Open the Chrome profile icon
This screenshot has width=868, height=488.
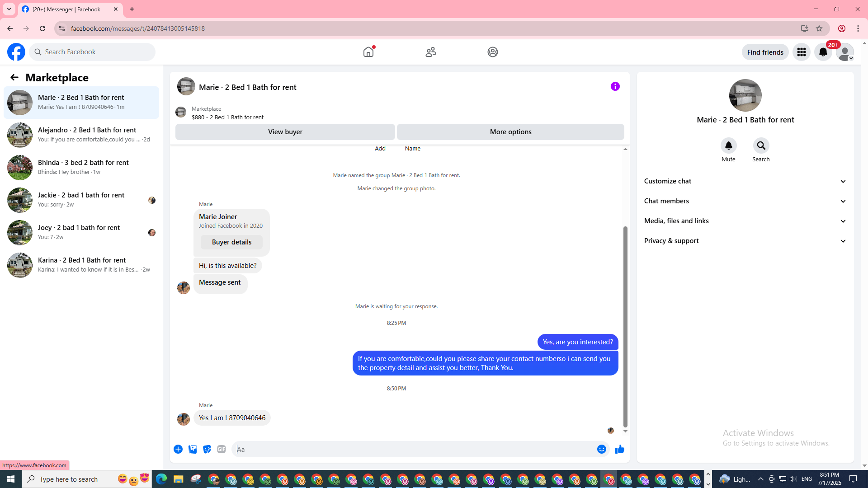[842, 28]
